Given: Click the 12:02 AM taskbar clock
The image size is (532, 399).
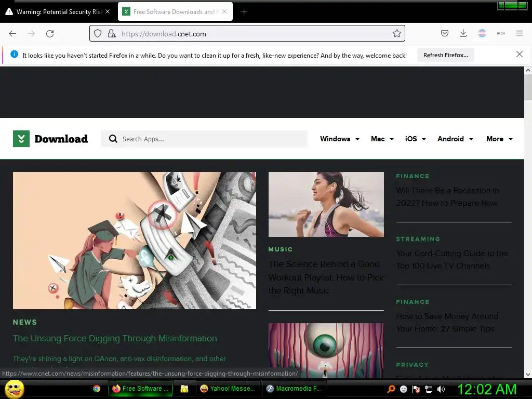Looking at the screenshot, I should pyautogui.click(x=487, y=389).
